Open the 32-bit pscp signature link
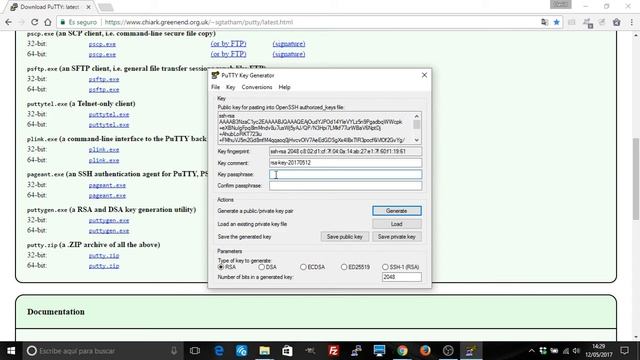Viewport: 640px width, 360px height. pos(289,44)
